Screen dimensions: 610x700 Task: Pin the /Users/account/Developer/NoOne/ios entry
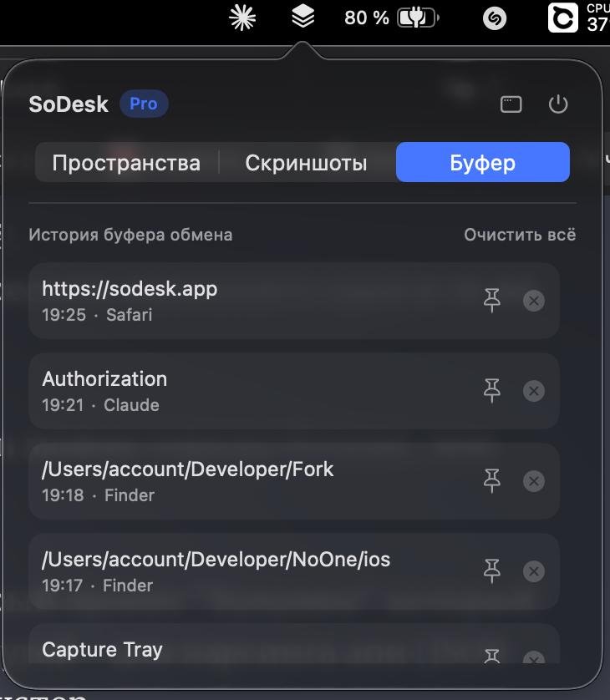(492, 571)
